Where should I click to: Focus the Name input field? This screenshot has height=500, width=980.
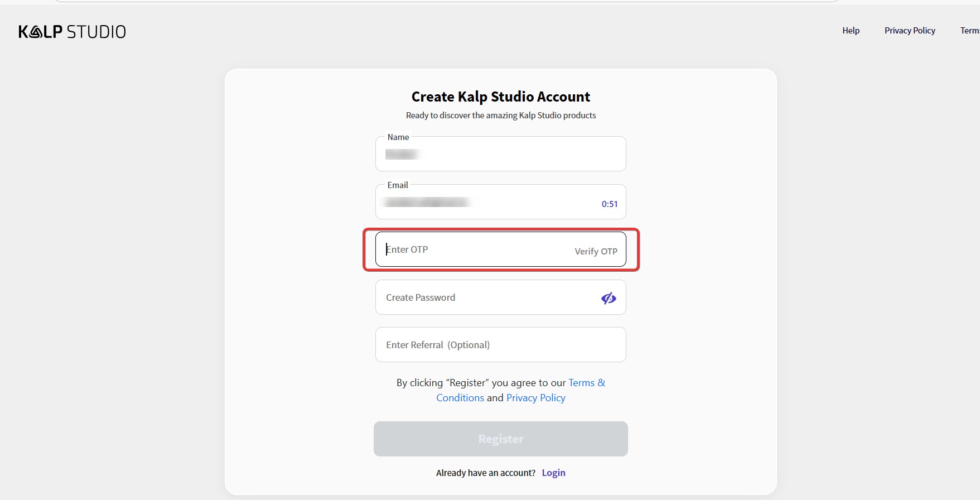click(500, 155)
